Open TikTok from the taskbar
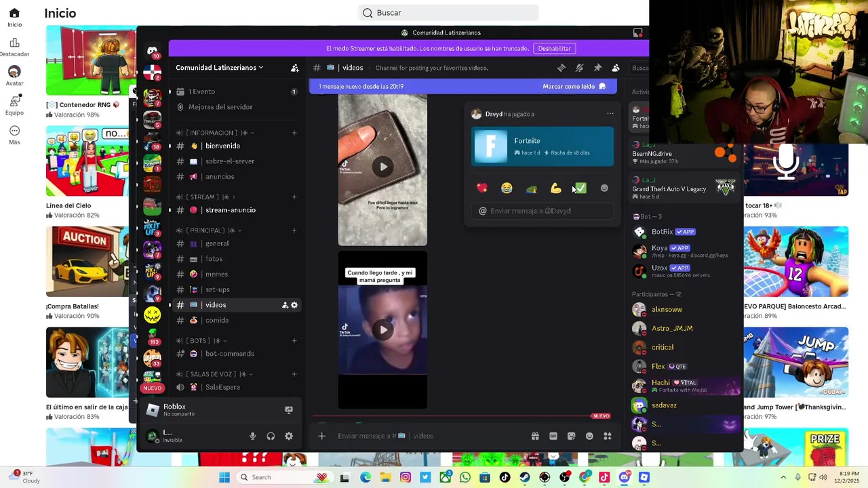Viewport: 868px width, 488px height. (505, 477)
